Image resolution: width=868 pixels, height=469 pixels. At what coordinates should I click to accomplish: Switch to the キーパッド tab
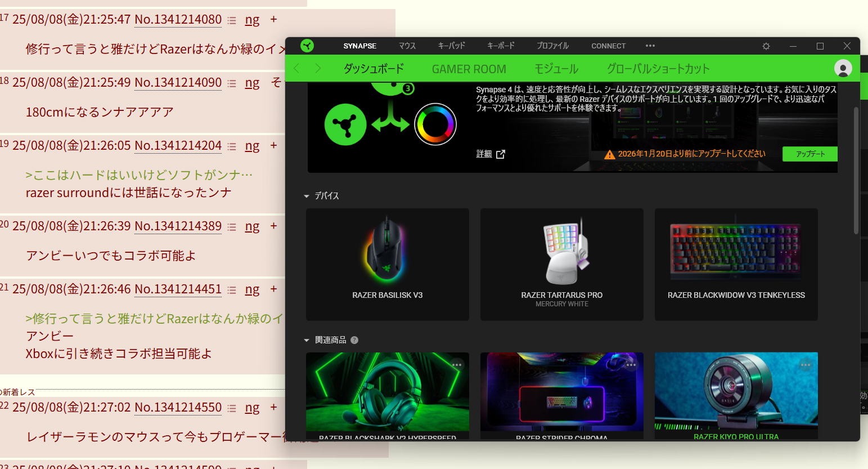click(452, 46)
